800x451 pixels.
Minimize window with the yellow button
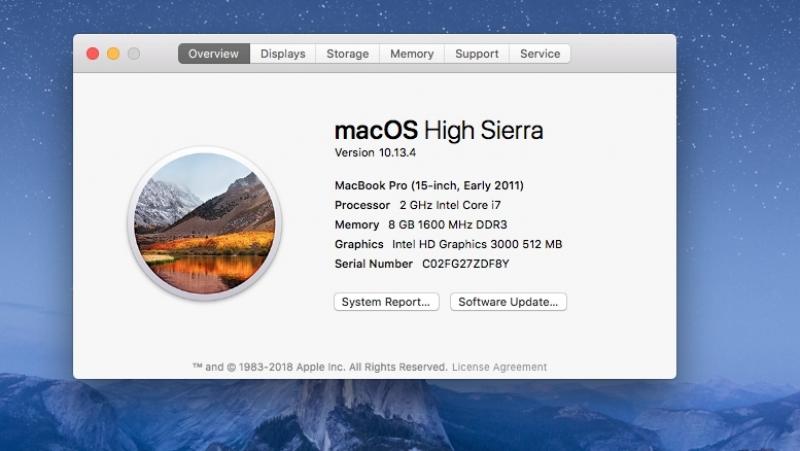(113, 54)
